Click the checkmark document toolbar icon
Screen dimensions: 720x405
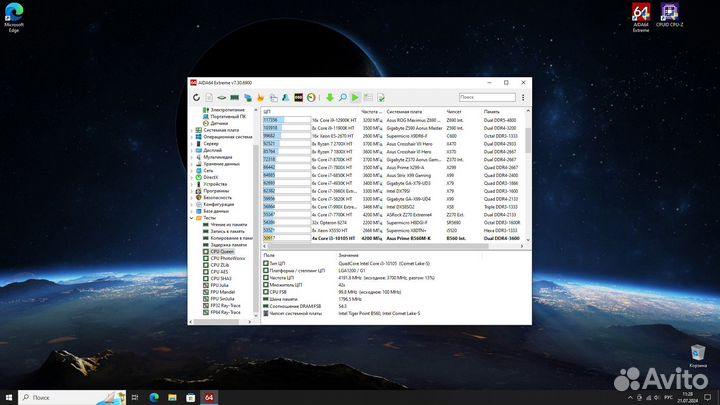[x=381, y=97]
